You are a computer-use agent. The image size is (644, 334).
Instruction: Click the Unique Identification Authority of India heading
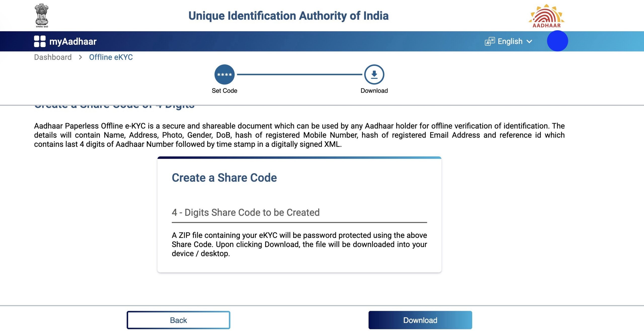(x=288, y=16)
